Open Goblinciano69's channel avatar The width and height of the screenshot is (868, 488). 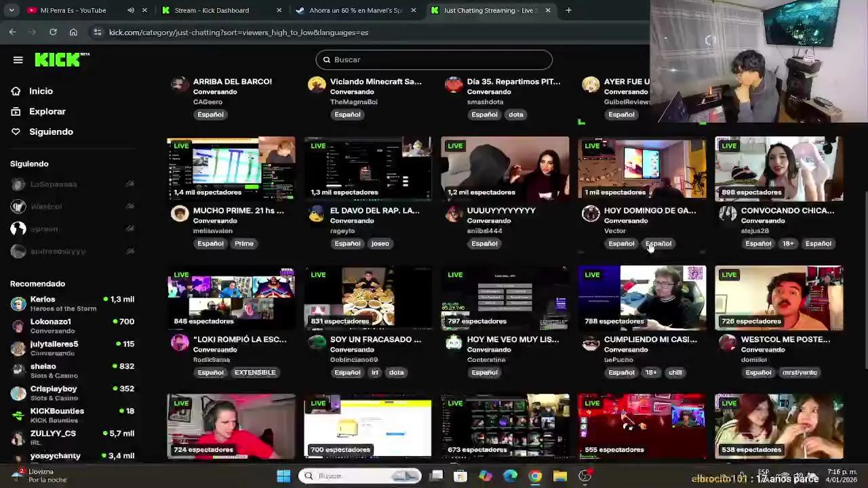317,343
